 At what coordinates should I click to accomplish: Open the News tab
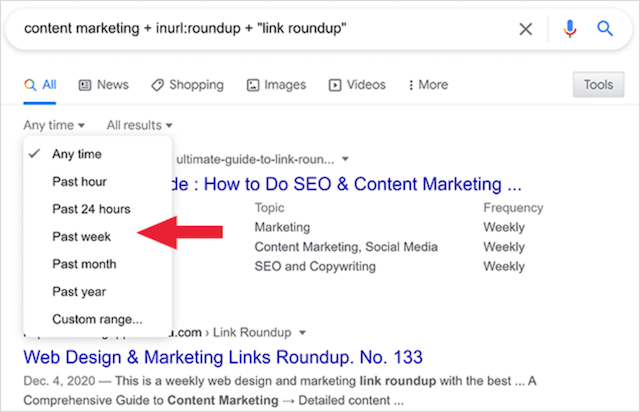103,85
